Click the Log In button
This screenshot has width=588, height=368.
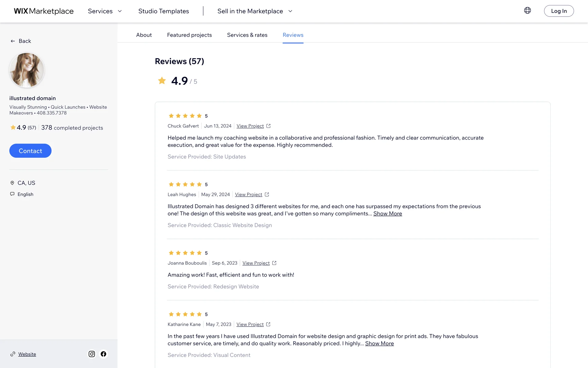pos(559,11)
